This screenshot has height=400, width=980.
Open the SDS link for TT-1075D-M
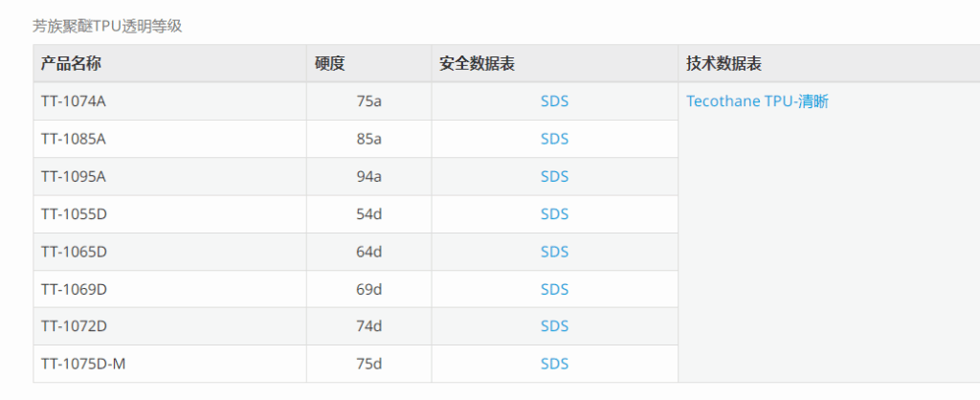click(554, 364)
